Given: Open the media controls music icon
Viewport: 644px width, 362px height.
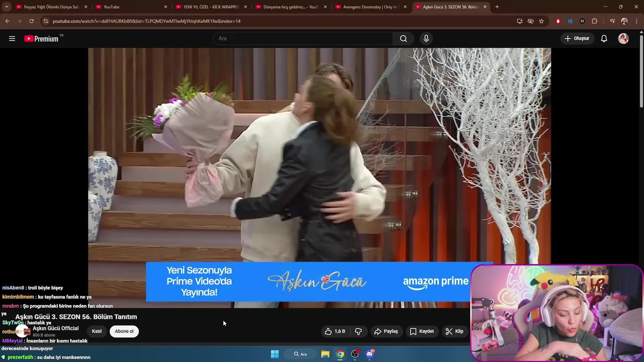Looking at the screenshot, I should point(612,21).
